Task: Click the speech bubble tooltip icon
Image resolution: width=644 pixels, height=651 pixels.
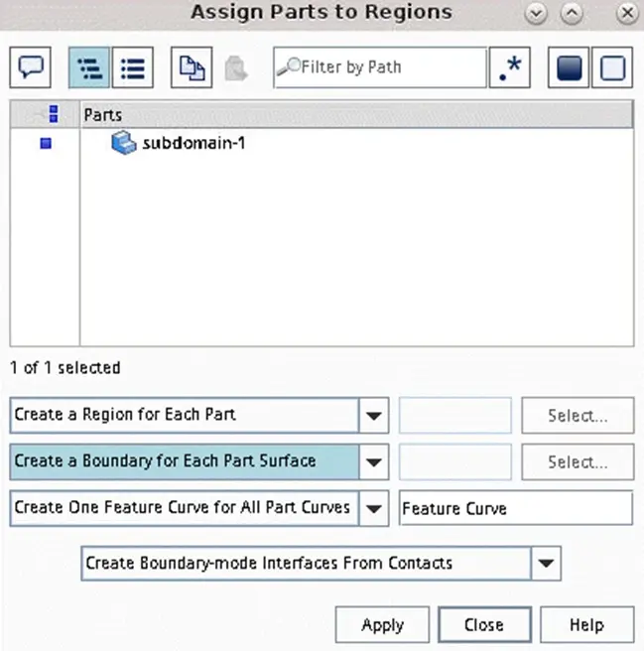Action: 31,67
